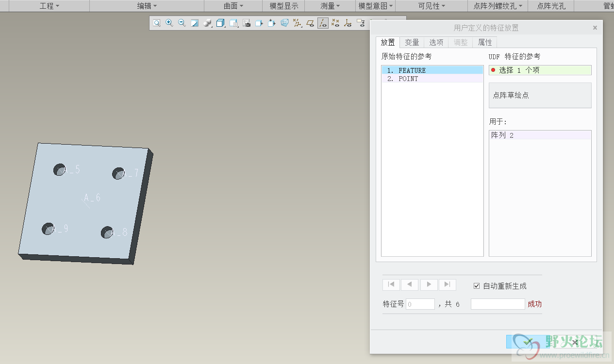Expand the 测量 ribbon group
The height and width of the screenshot is (364, 614).
[x=331, y=6]
